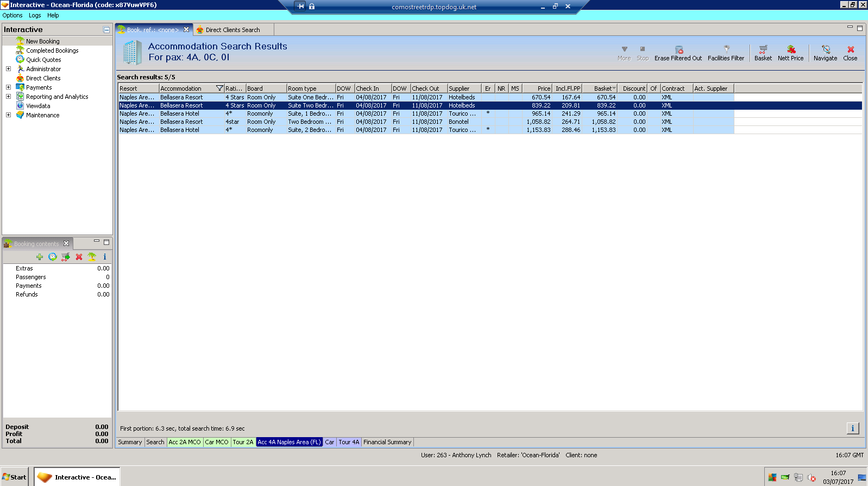The image size is (868, 486).
Task: Select the Car MCO tab
Action: 217,442
